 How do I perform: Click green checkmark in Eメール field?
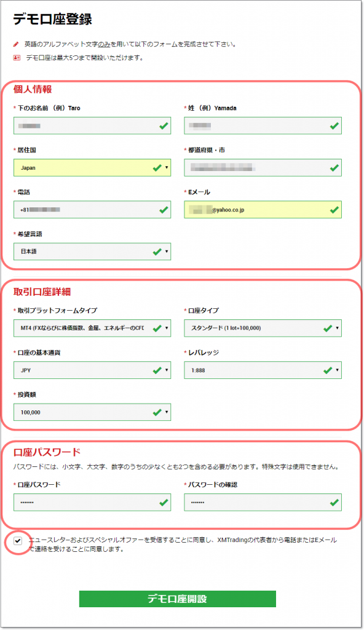(334, 210)
